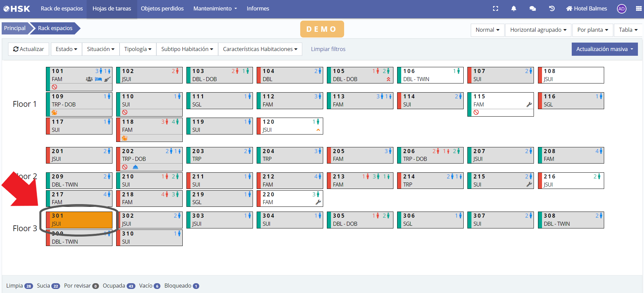Open the Tipología filter dropdown
Viewport: 644px width, 293px height.
[x=137, y=49]
